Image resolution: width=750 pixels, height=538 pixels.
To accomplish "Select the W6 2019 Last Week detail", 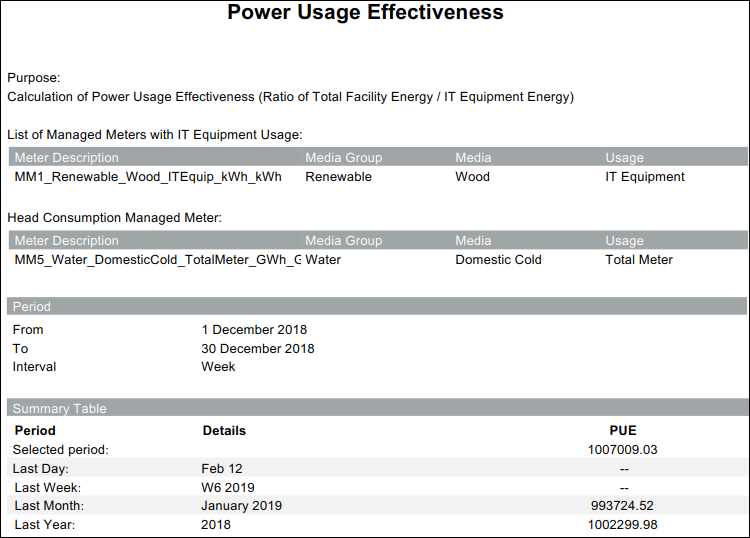I will click(x=228, y=488).
